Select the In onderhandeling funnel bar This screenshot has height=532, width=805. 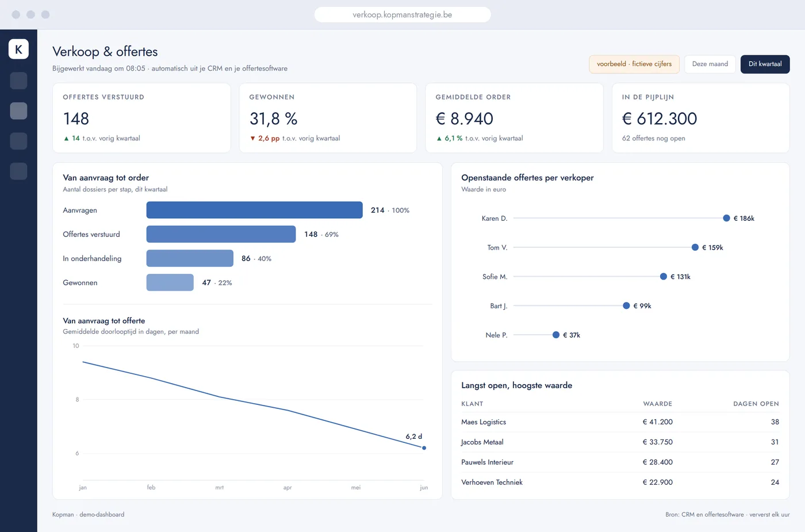coord(190,258)
